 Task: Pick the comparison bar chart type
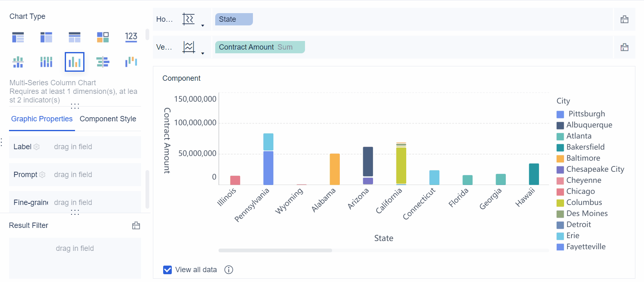(103, 62)
